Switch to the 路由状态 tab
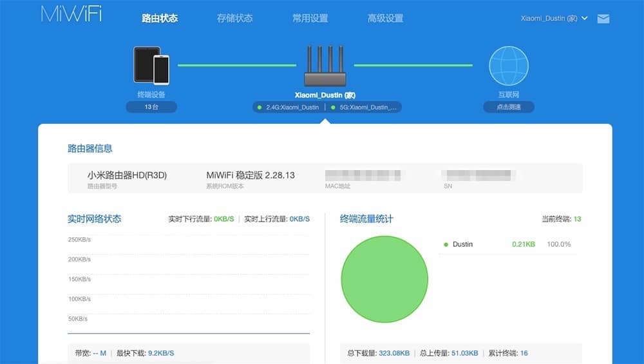Image resolution: width=644 pixels, height=364 pixels. pyautogui.click(x=159, y=18)
